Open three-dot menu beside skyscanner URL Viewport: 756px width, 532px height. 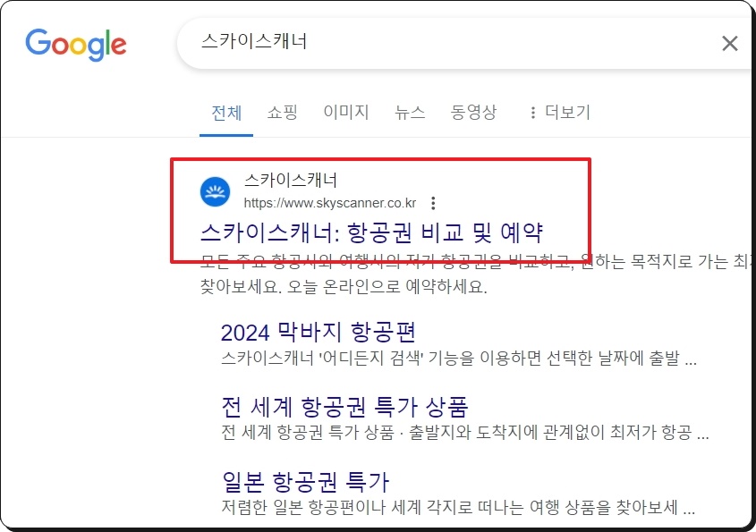point(433,203)
